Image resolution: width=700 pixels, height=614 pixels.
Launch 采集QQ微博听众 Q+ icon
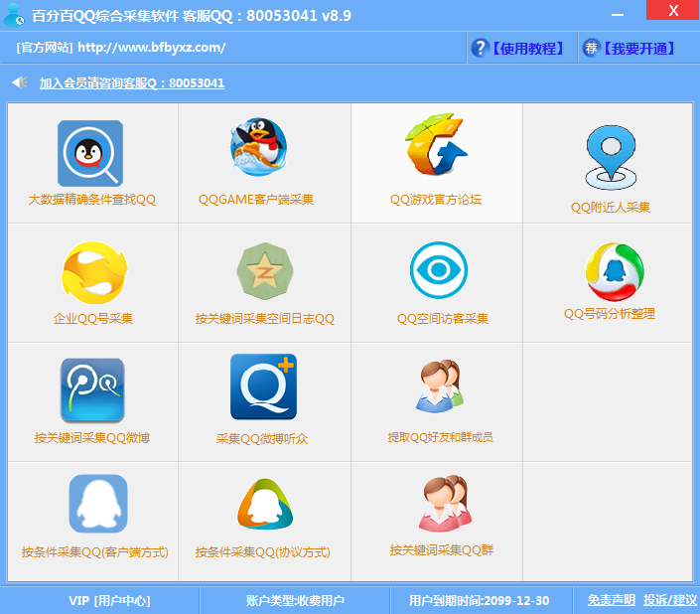[x=263, y=387]
